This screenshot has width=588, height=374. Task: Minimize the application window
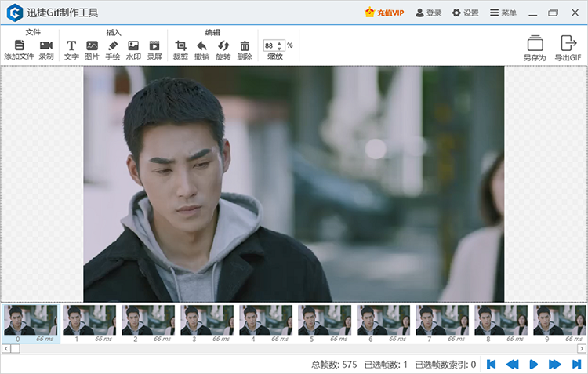click(533, 13)
